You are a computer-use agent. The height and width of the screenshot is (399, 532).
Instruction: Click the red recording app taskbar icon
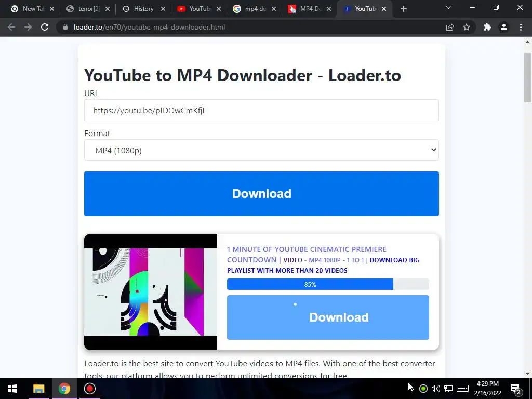(89, 389)
